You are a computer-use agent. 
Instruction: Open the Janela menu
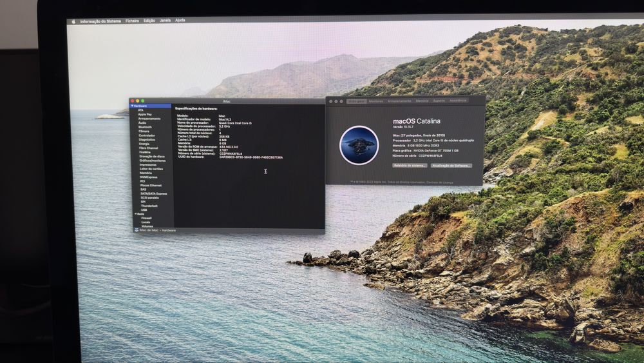[x=165, y=20]
